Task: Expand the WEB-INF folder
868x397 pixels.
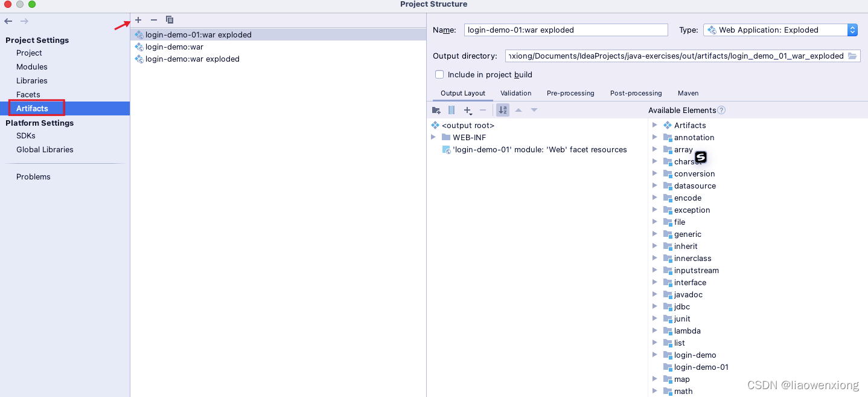Action: (x=433, y=137)
